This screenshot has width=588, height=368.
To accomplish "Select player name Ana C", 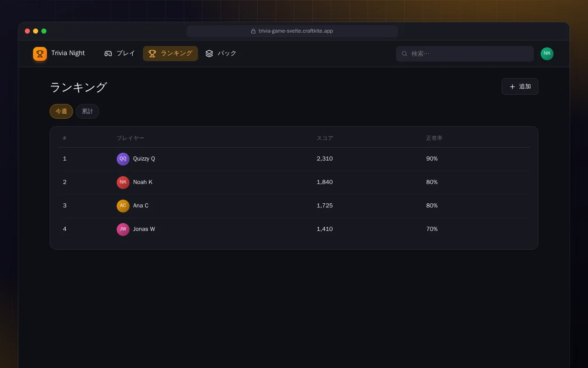I will point(141,206).
